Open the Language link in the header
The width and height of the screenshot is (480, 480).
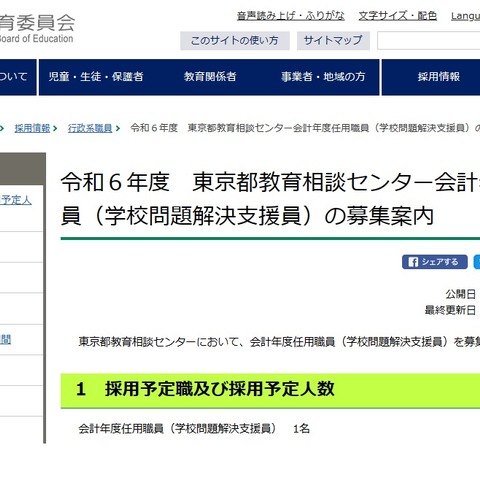click(x=465, y=16)
